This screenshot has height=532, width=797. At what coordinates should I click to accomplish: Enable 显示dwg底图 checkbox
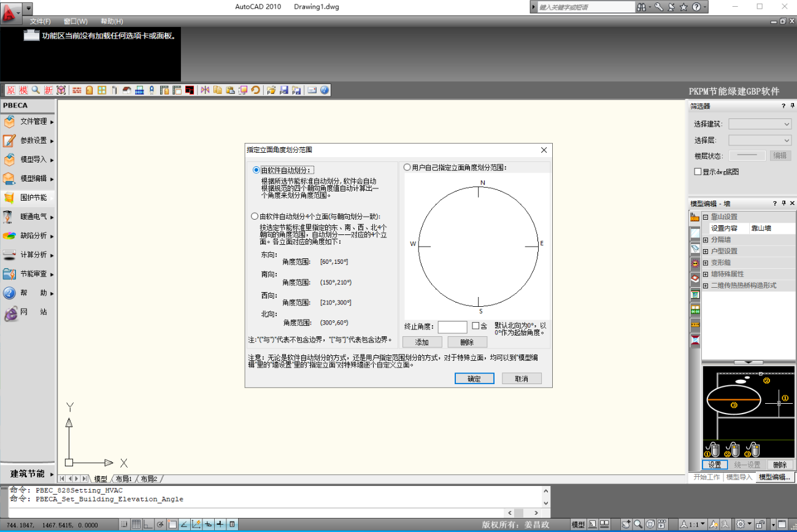[x=698, y=172]
